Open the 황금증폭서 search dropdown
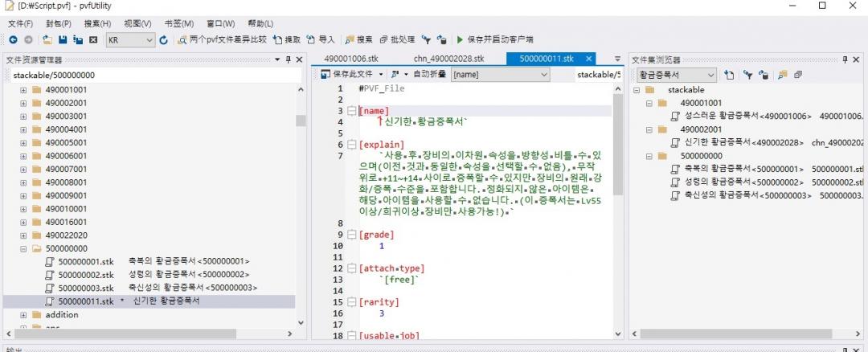 (x=709, y=75)
